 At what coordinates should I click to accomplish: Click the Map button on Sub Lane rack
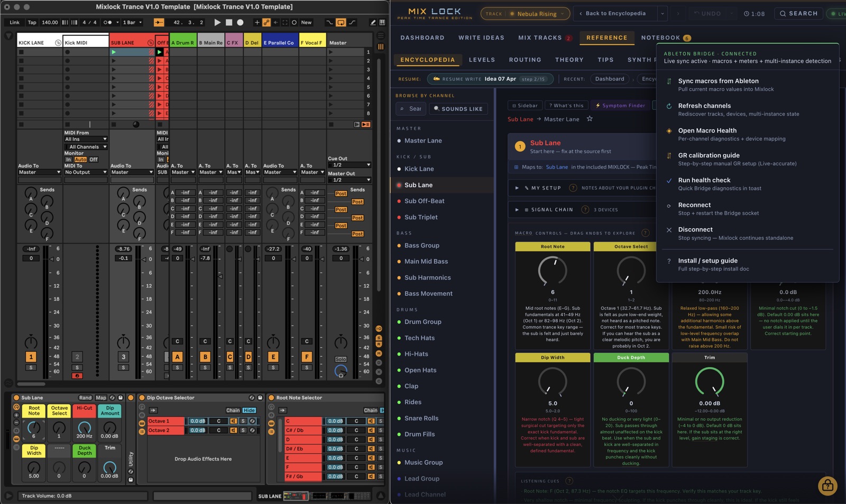[x=100, y=398]
